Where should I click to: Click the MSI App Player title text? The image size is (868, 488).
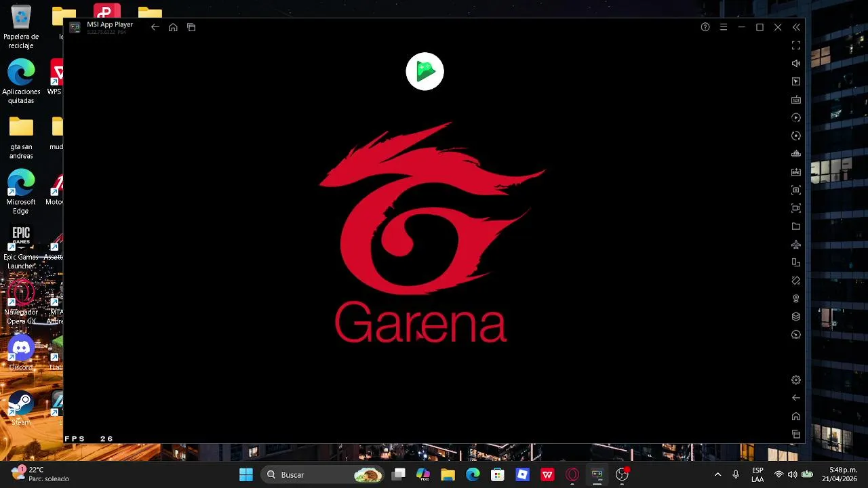(110, 24)
